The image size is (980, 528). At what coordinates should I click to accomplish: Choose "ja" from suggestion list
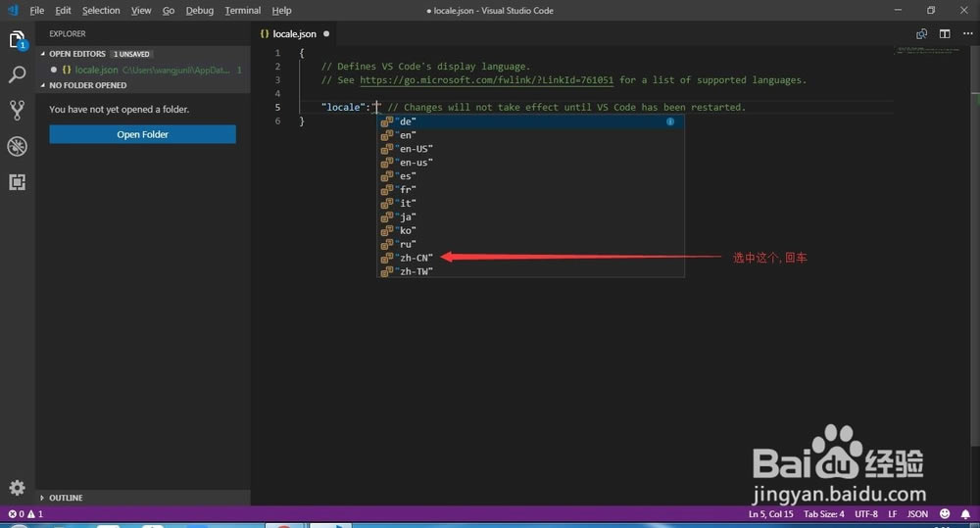[x=530, y=216]
